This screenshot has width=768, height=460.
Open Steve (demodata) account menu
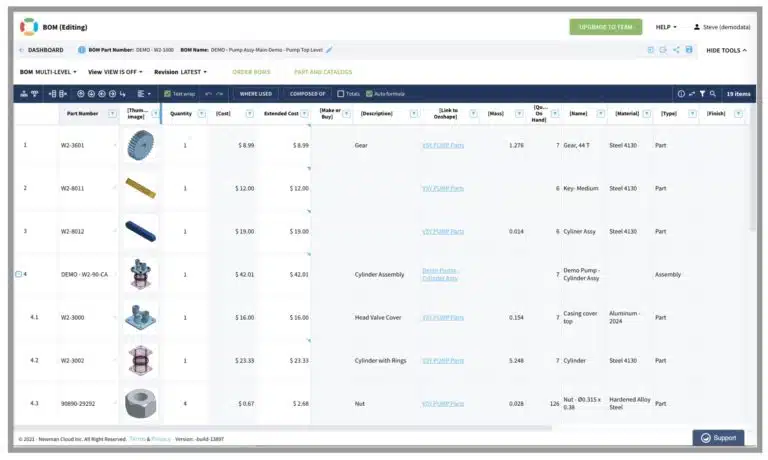point(722,27)
